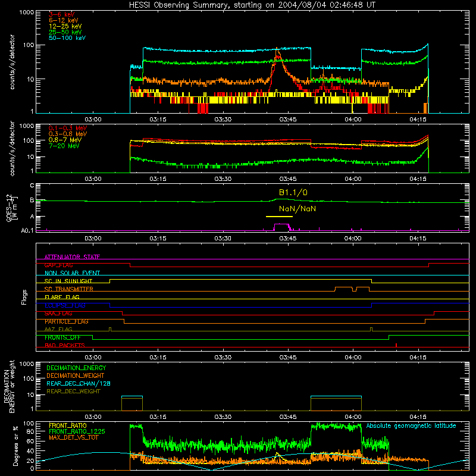The width and height of the screenshot is (476, 476).
Task: Select the FLARE_FLAG label
Action: point(62,297)
